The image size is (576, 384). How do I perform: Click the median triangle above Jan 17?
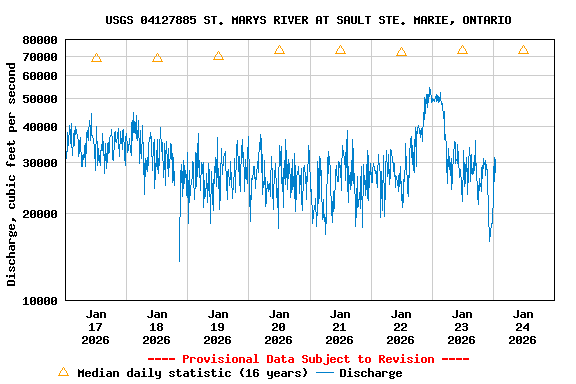96,58
